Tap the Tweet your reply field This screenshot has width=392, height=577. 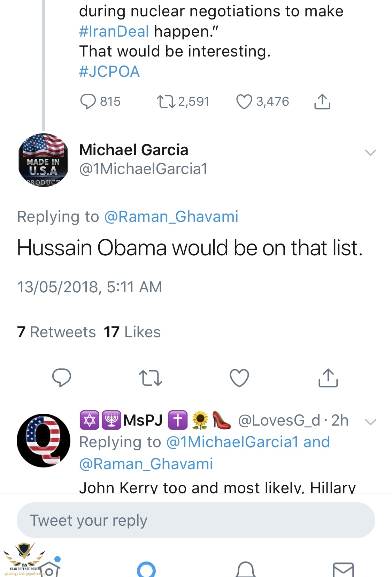(195, 520)
